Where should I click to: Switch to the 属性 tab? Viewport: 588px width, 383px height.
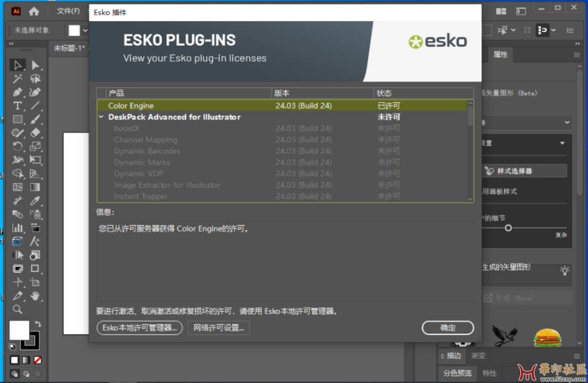click(500, 55)
